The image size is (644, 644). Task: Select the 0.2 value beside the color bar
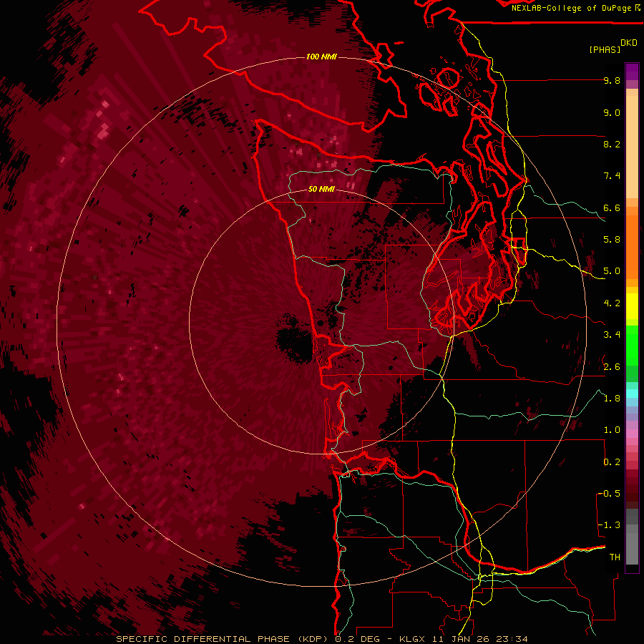[612, 462]
